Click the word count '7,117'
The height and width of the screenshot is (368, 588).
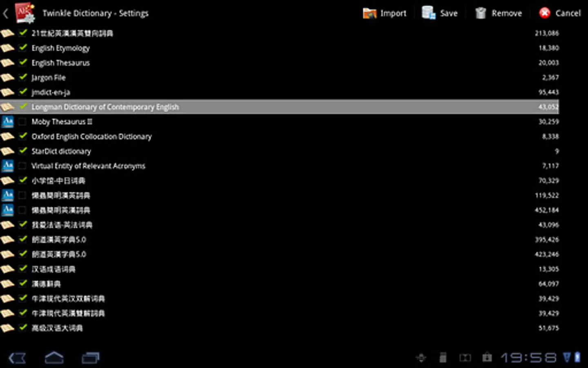550,166
